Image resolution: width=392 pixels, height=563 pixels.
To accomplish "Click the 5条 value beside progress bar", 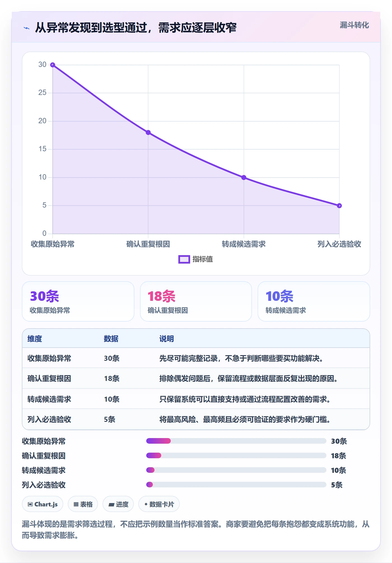I will pyautogui.click(x=337, y=485).
